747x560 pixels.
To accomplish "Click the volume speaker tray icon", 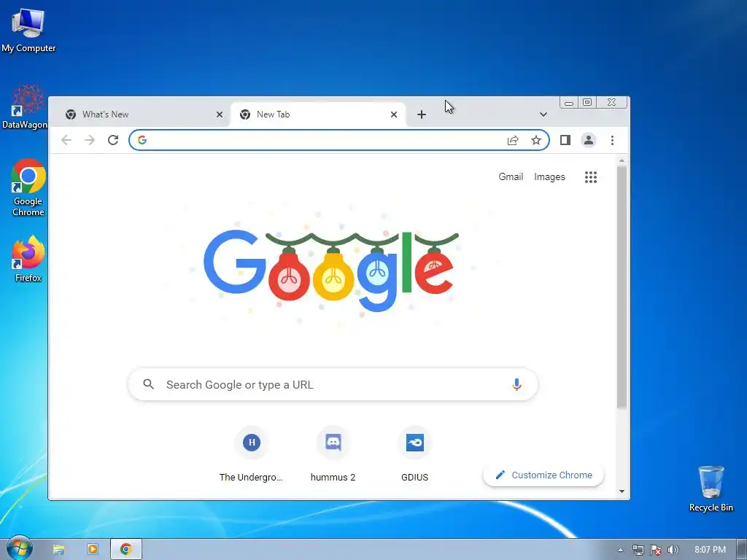I will [673, 550].
